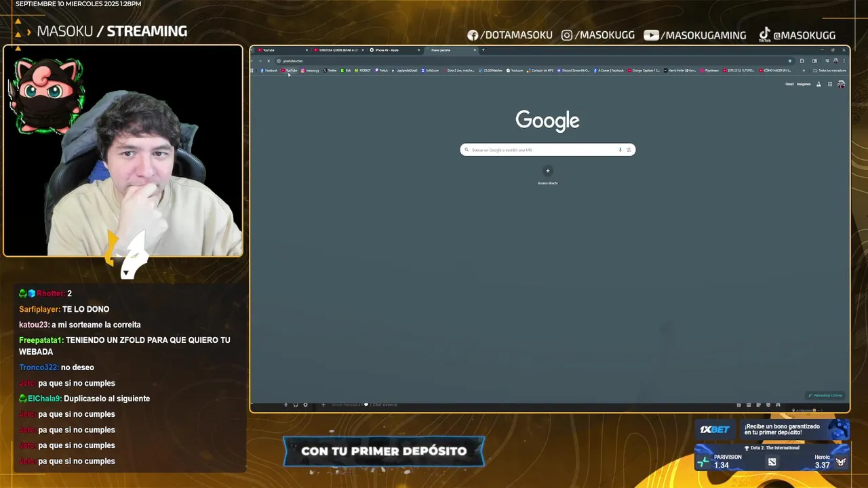Click Personalizar Chrome button
Viewport: 868px width, 488px height.
pyautogui.click(x=825, y=395)
